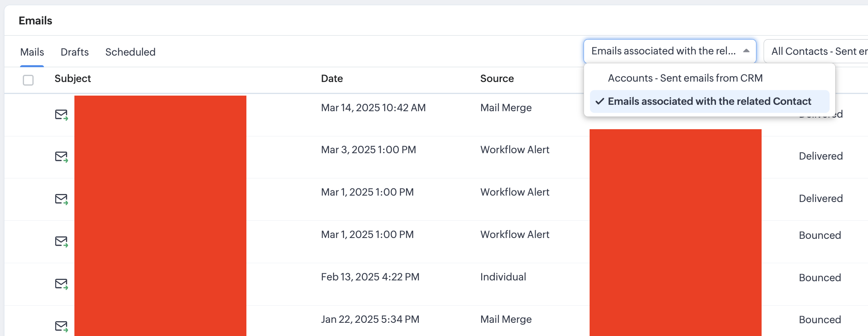Click Delivered status in the Mar 3 row
The width and height of the screenshot is (868, 336).
820,156
